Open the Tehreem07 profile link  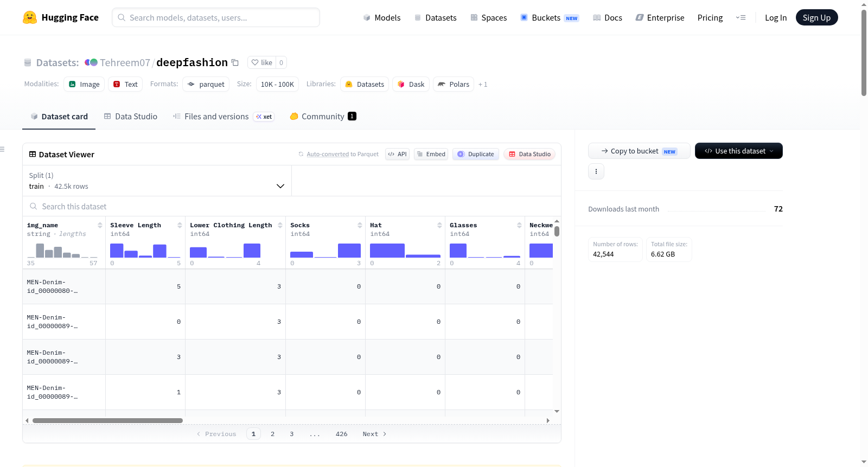125,62
